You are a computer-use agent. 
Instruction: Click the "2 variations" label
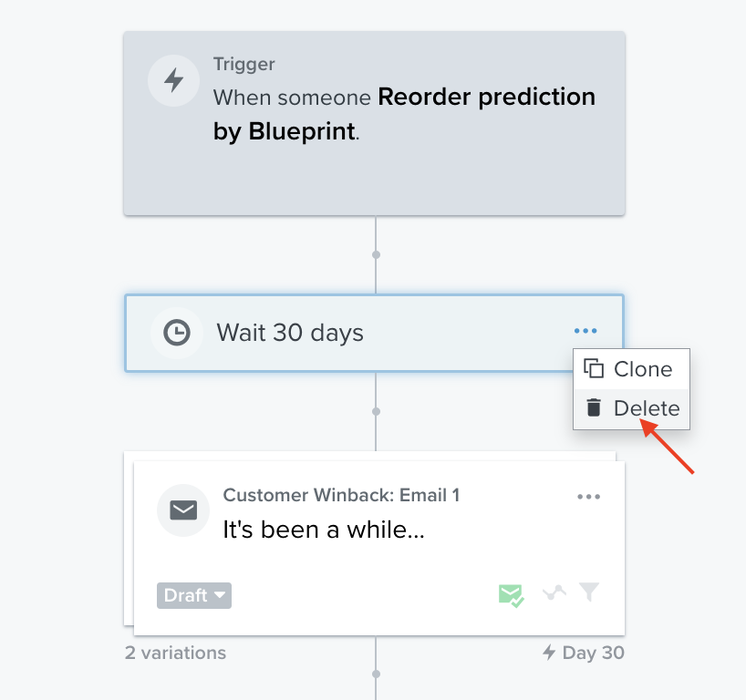tap(175, 653)
